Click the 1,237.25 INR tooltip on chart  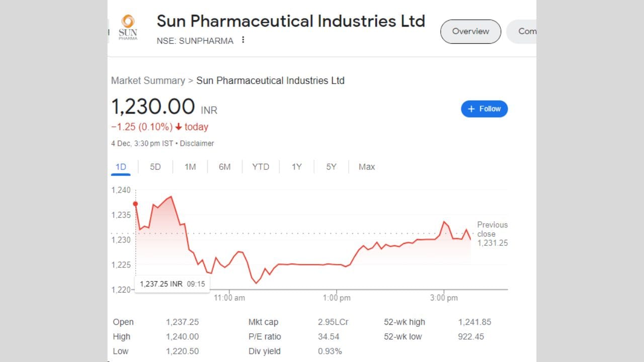click(173, 283)
